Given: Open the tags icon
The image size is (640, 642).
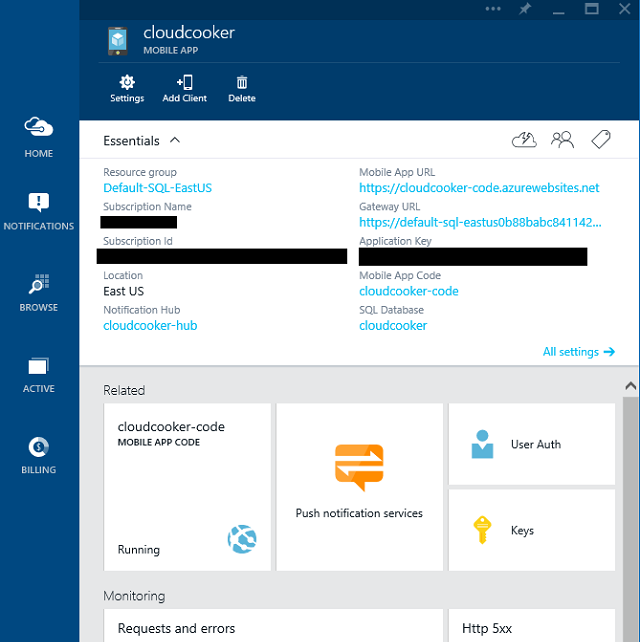Looking at the screenshot, I should pyautogui.click(x=601, y=140).
